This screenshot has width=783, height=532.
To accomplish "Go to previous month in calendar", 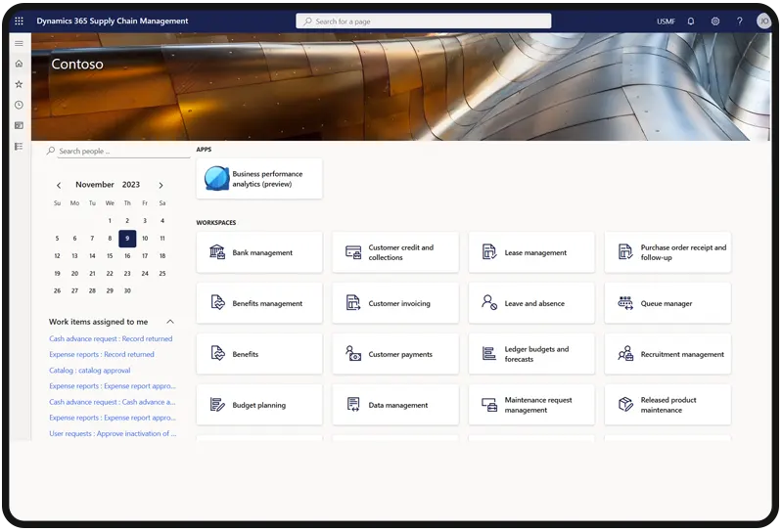I will 59,185.
